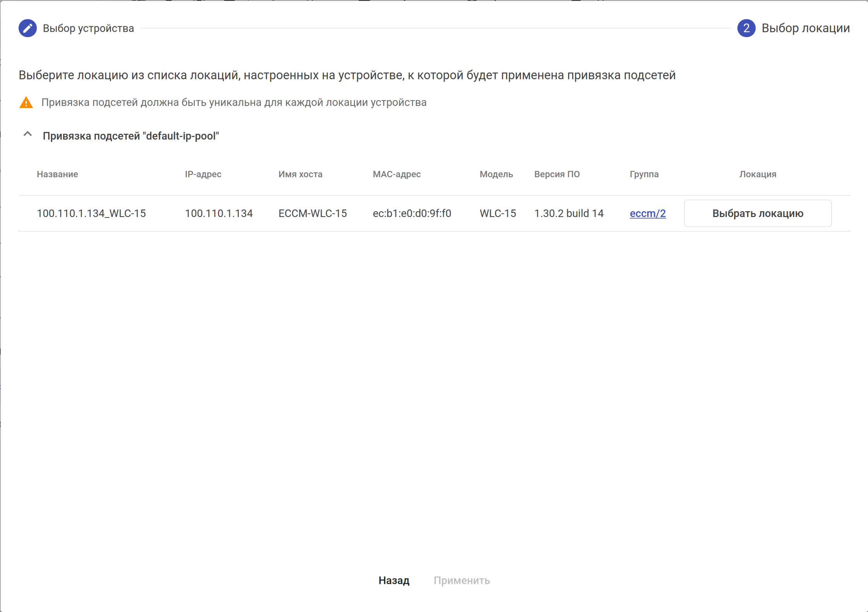Screen dimensions: 868x612
Task: Click the Назад button
Action: [394, 580]
